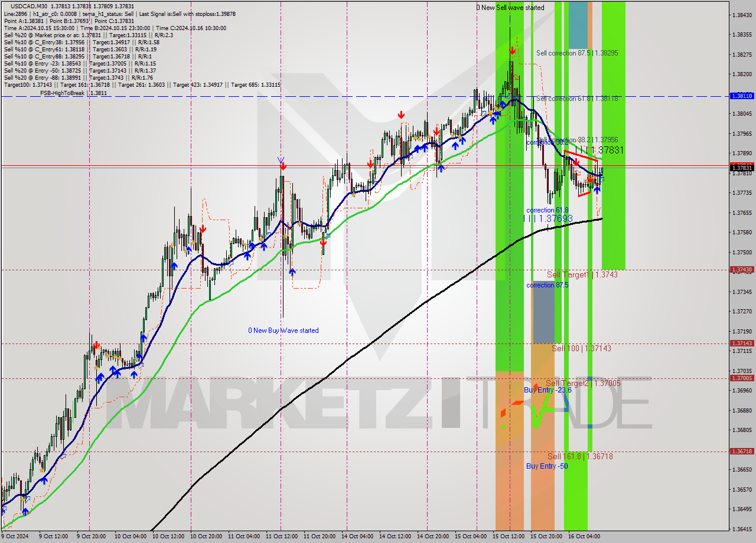Click the 1.38110 price tag on axis
The image size is (756, 543).
(741, 96)
